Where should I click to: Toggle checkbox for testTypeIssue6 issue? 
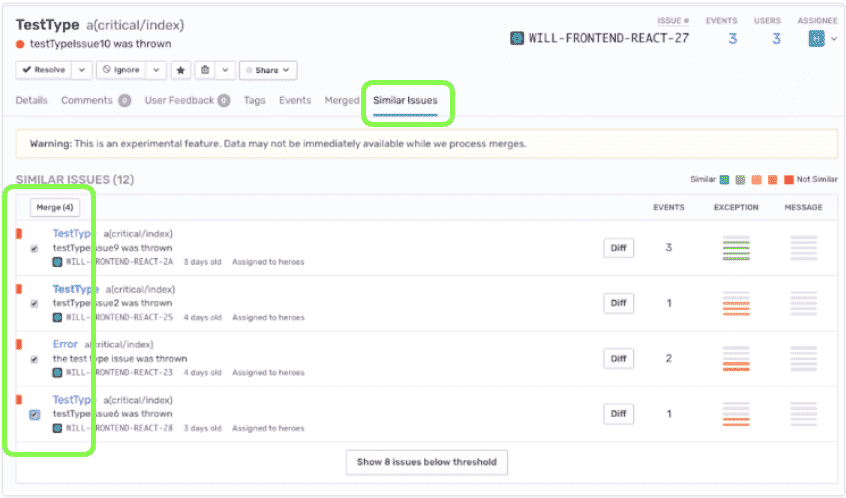(x=35, y=415)
